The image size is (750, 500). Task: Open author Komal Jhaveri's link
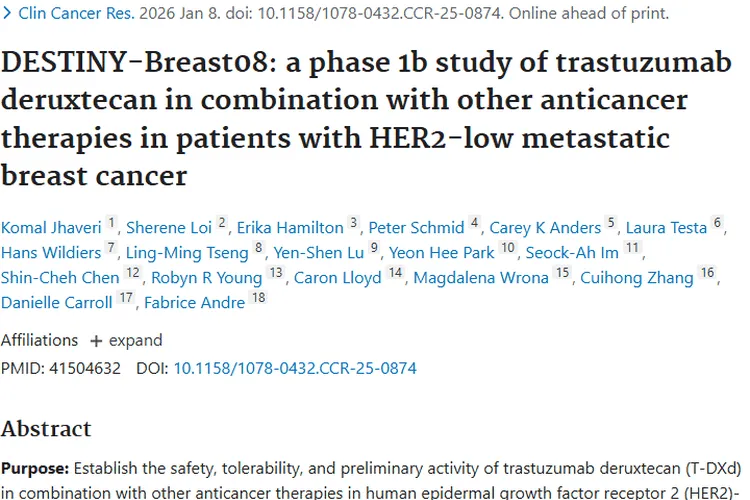[x=51, y=227]
